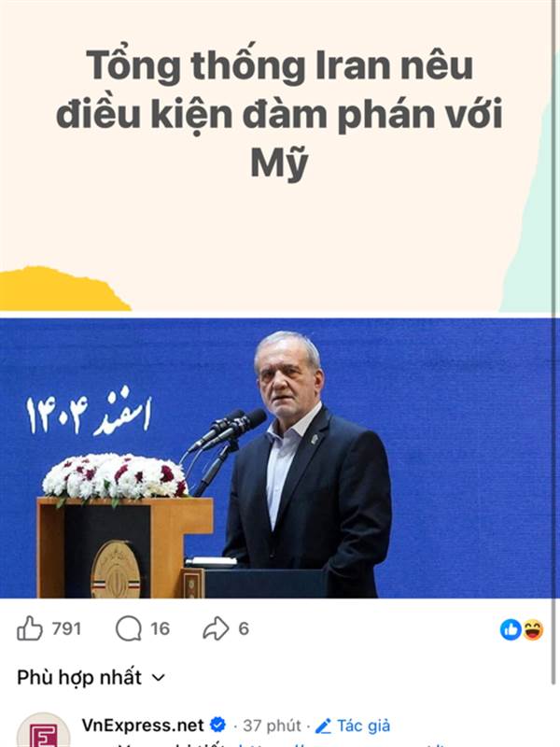The image size is (560, 747).
Task: View the 791 likes count
Action: click(66, 628)
